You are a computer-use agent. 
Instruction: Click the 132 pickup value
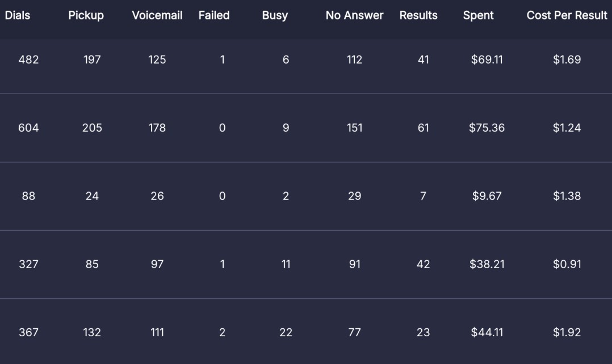click(92, 333)
